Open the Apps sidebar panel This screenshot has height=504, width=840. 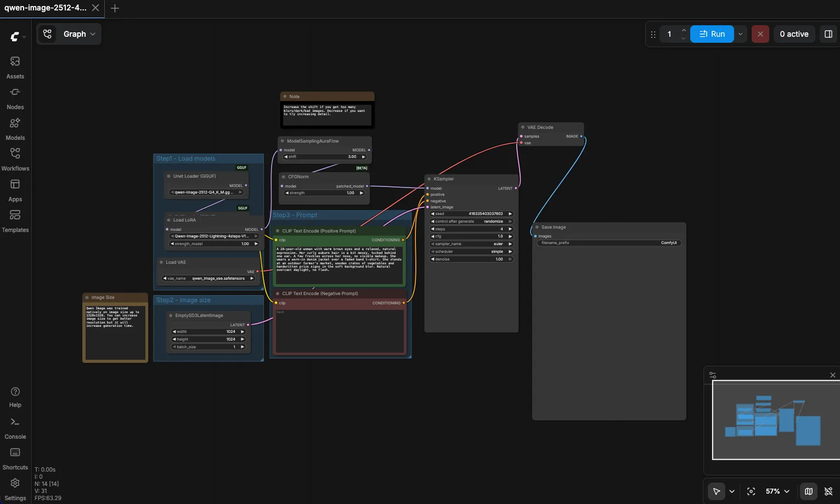point(15,190)
